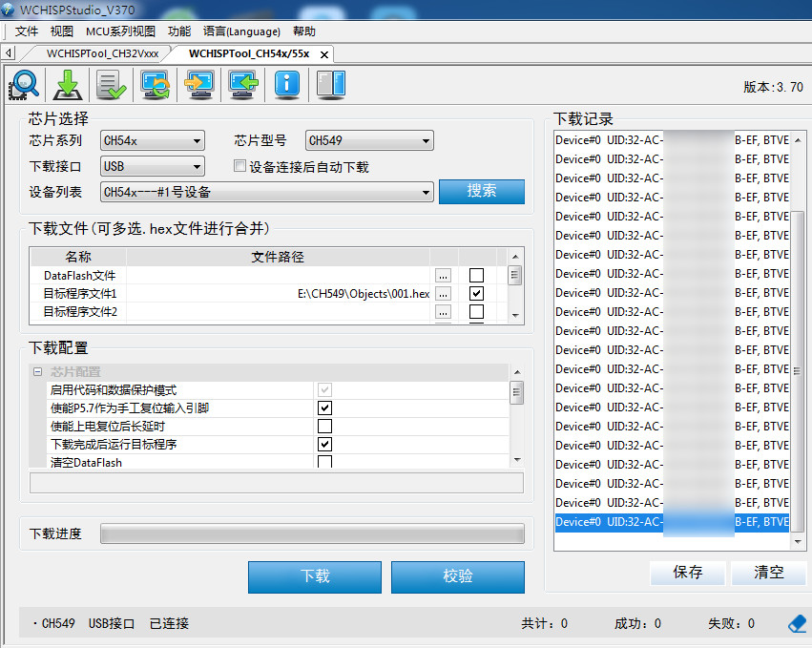
Task: Click the 搜索 button
Action: click(482, 191)
